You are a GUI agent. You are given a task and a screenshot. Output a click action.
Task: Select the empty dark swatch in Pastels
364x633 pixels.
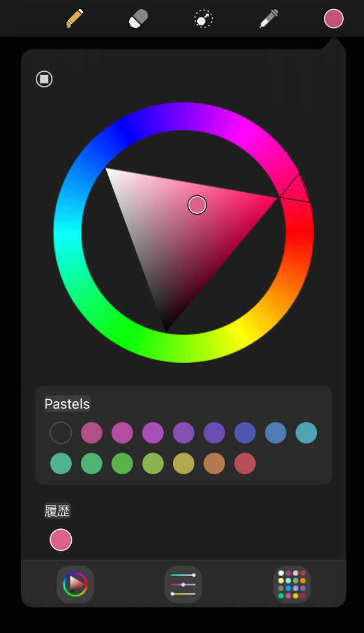61,433
